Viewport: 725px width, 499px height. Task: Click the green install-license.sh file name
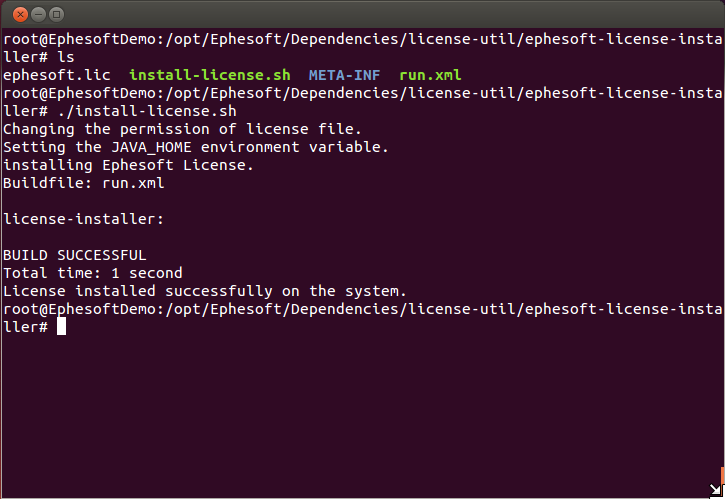210,75
